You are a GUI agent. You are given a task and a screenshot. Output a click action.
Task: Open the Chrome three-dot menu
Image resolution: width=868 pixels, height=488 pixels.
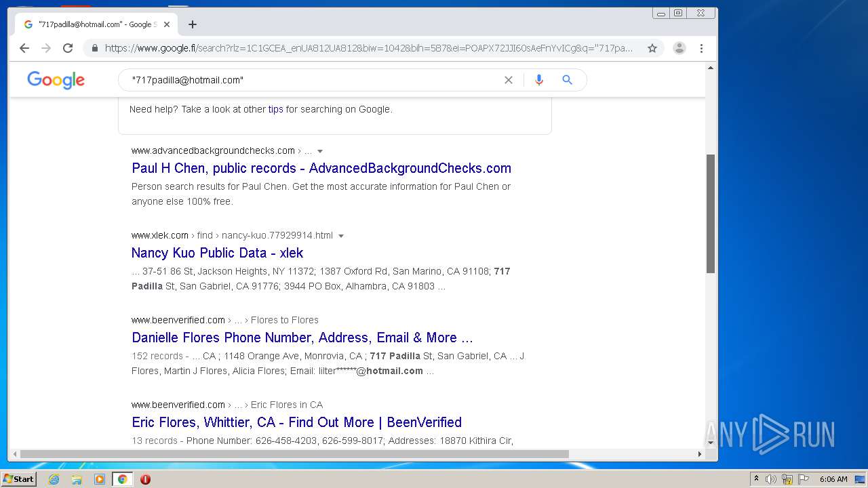click(x=701, y=48)
